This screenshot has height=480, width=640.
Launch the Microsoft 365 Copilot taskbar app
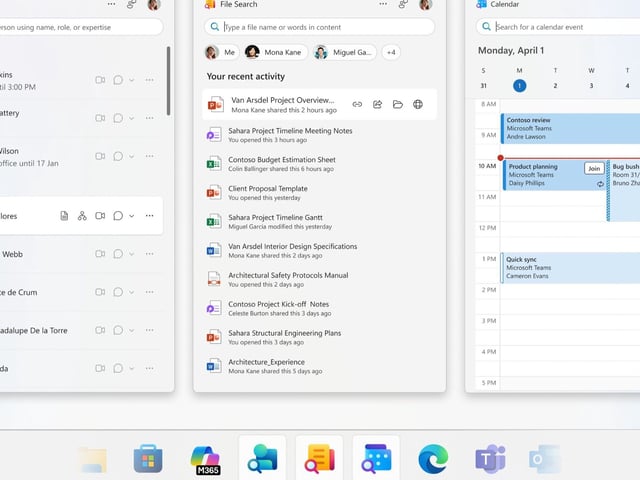click(x=205, y=460)
